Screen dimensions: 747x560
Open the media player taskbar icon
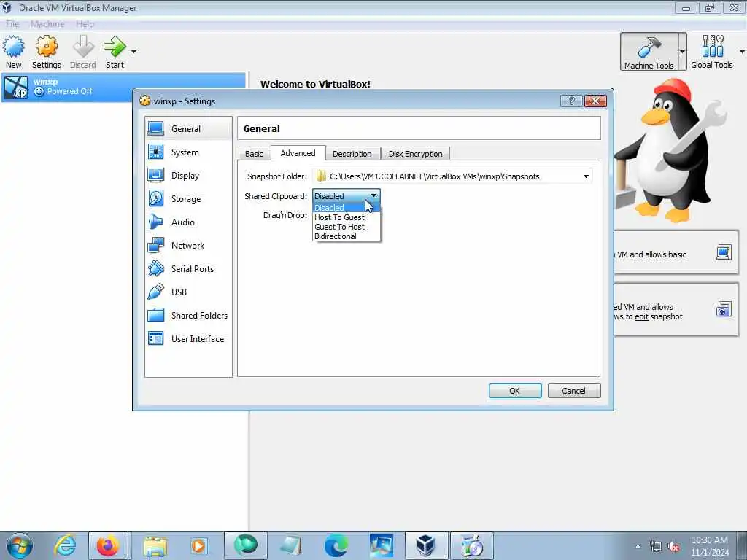pyautogui.click(x=198, y=545)
